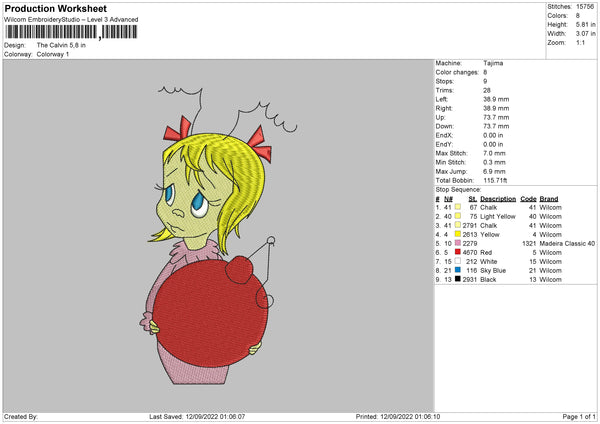Click the Max Jump value '6.9 mm'
This screenshot has width=600, height=424.
(494, 171)
